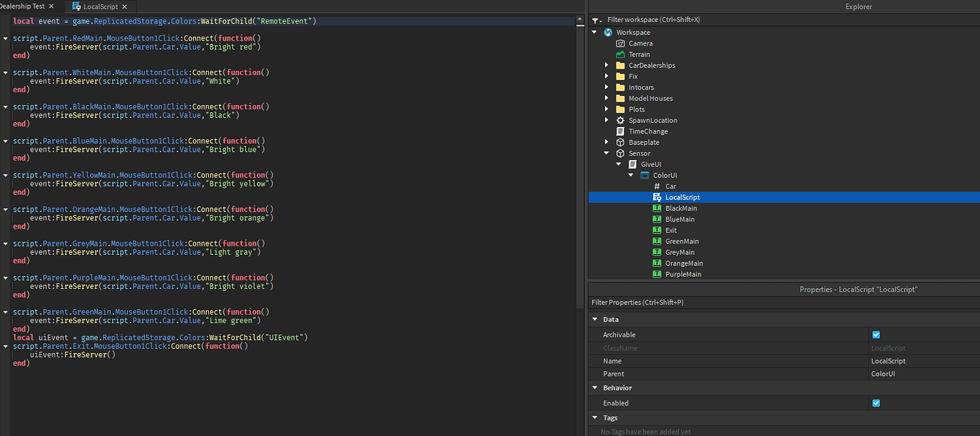Disable the Enabled property checkbox
This screenshot has width=980, height=436.
[876, 403]
